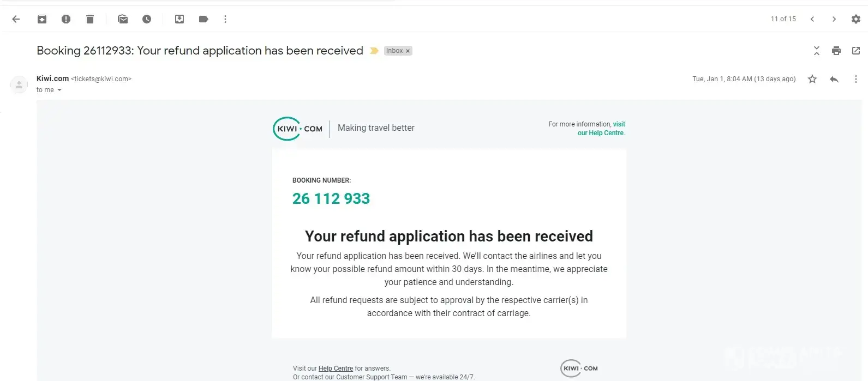Go back to the inbox list
This screenshot has width=868, height=381.
pos(16,19)
